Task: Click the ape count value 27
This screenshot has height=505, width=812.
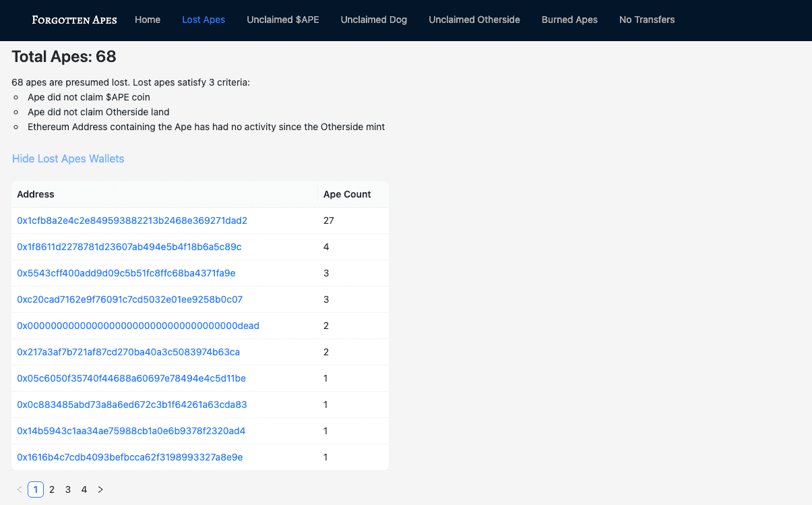Action: tap(329, 220)
